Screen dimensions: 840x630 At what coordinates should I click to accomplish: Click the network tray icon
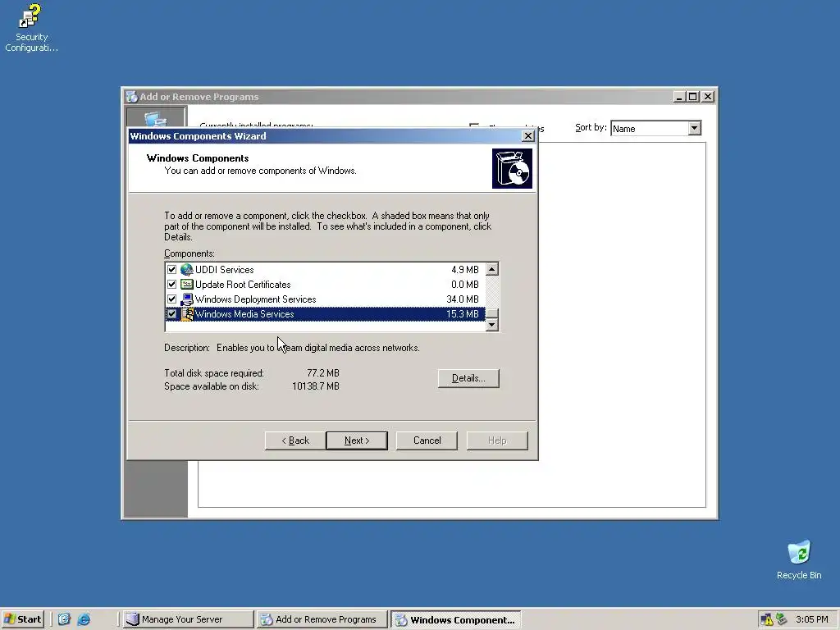click(x=782, y=619)
